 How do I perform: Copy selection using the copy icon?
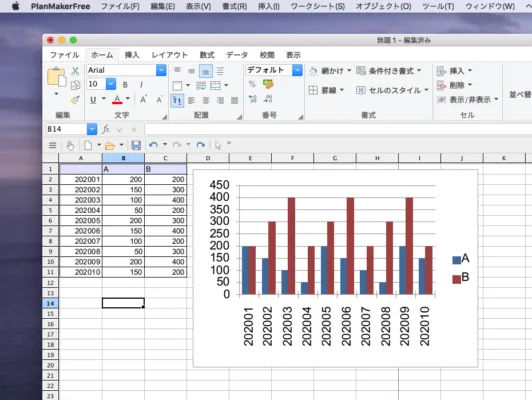point(75,85)
